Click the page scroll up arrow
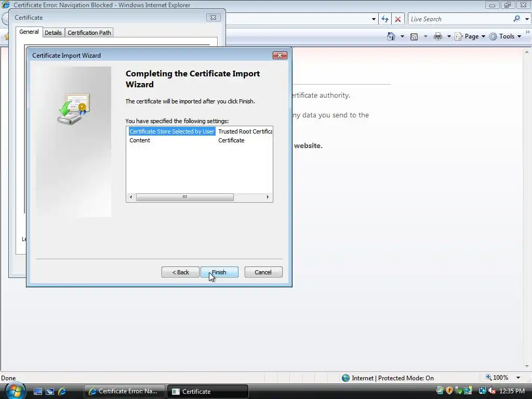This screenshot has width=532, height=399. click(x=527, y=52)
